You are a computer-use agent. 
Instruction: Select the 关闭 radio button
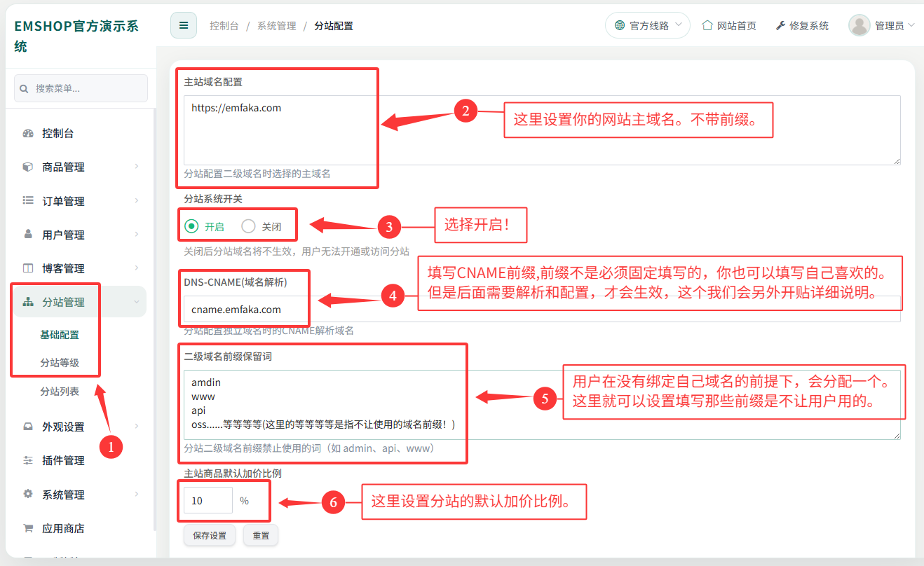pos(247,226)
